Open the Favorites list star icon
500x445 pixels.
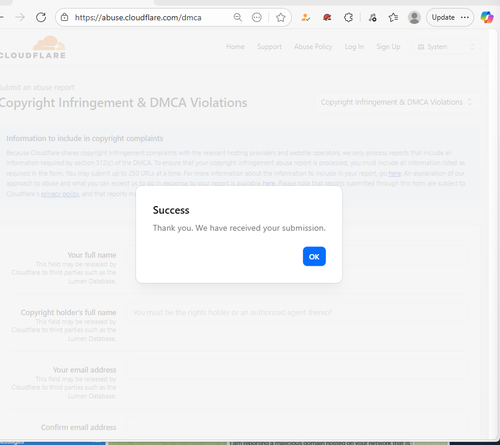pos(393,17)
